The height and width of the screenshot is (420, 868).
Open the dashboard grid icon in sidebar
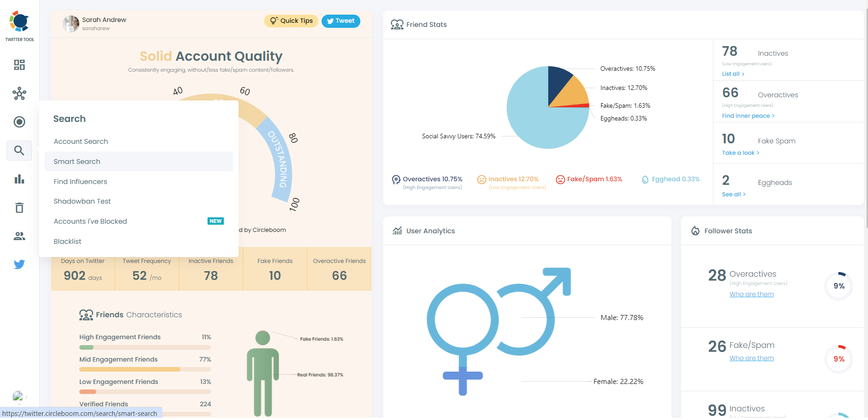click(19, 65)
